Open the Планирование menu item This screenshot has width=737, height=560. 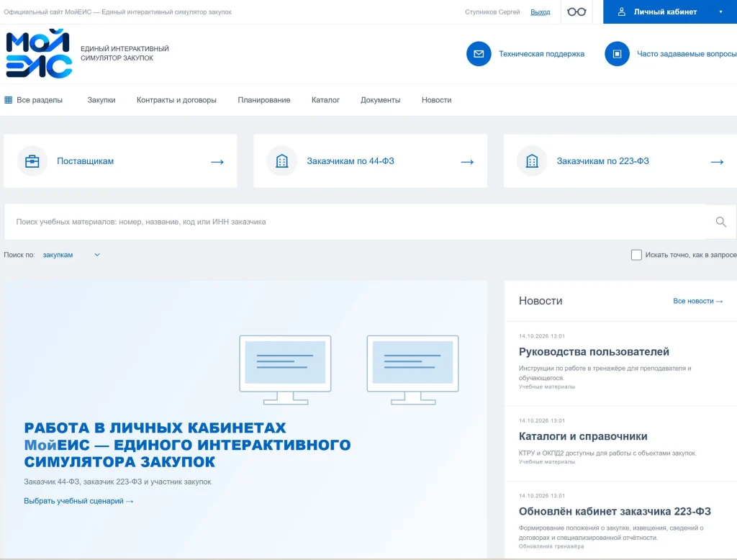[263, 99]
